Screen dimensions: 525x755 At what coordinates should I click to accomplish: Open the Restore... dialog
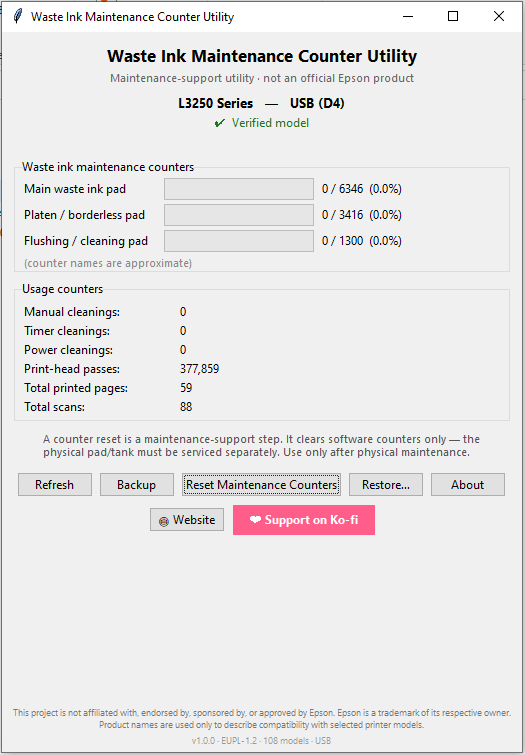(386, 484)
